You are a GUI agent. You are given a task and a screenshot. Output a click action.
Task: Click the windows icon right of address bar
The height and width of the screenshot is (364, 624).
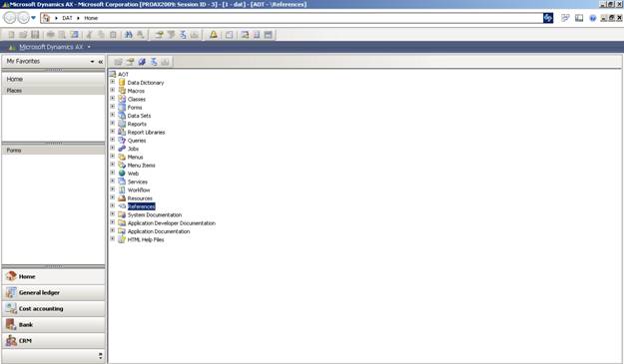(565, 18)
